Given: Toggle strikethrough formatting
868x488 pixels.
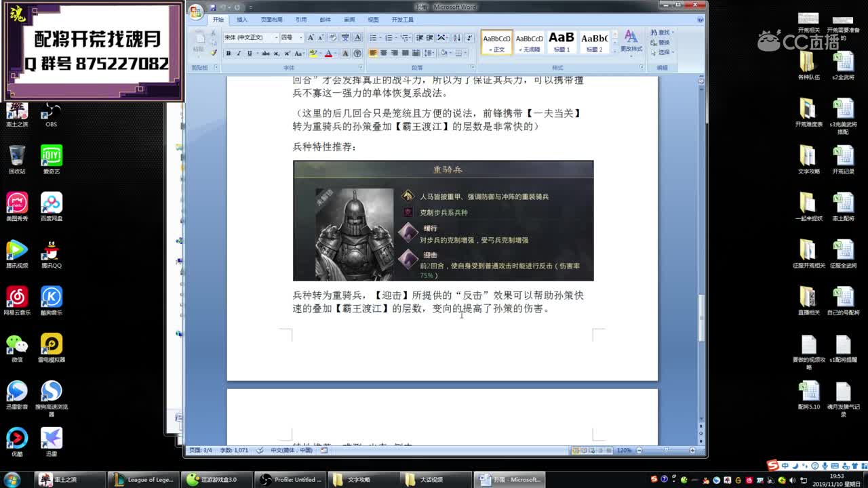Looking at the screenshot, I should [x=266, y=53].
